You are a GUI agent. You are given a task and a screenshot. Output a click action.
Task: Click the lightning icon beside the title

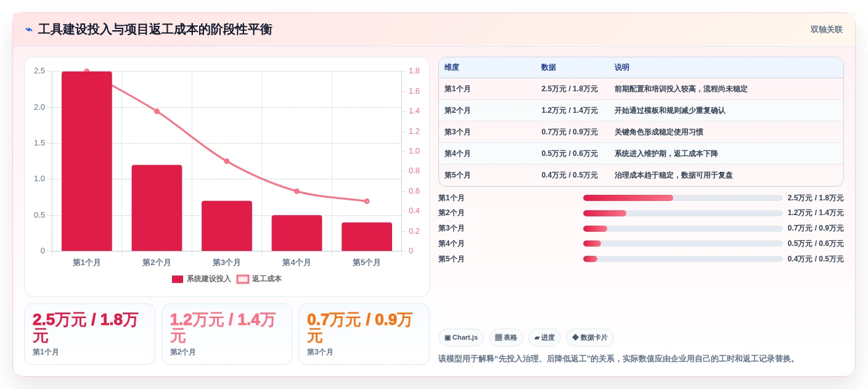tap(29, 30)
